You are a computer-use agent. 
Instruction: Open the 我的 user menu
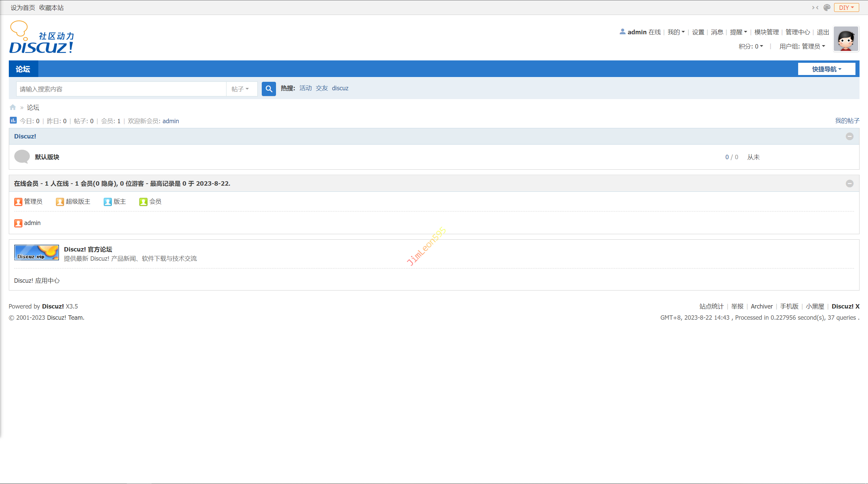click(676, 32)
